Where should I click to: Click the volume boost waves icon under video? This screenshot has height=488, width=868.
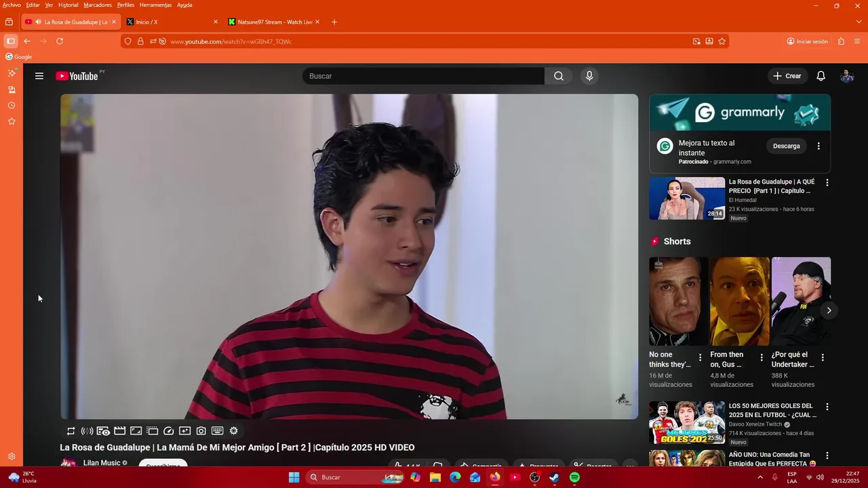(87, 431)
